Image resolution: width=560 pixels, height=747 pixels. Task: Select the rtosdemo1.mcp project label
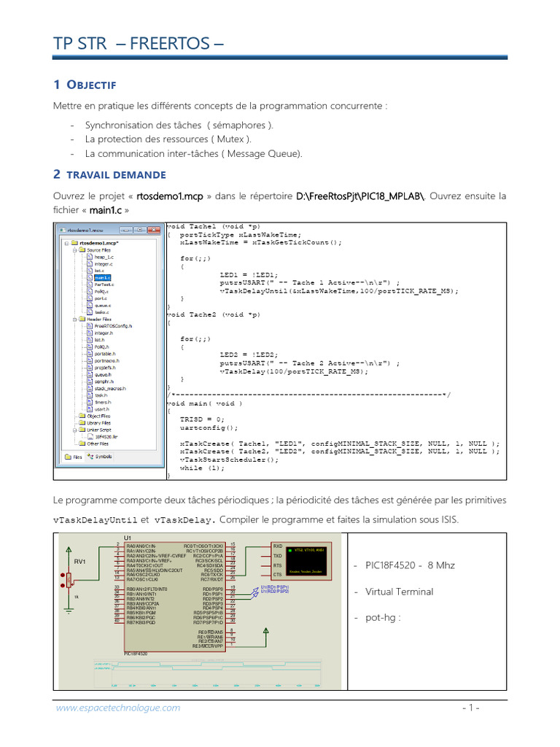click(x=99, y=243)
